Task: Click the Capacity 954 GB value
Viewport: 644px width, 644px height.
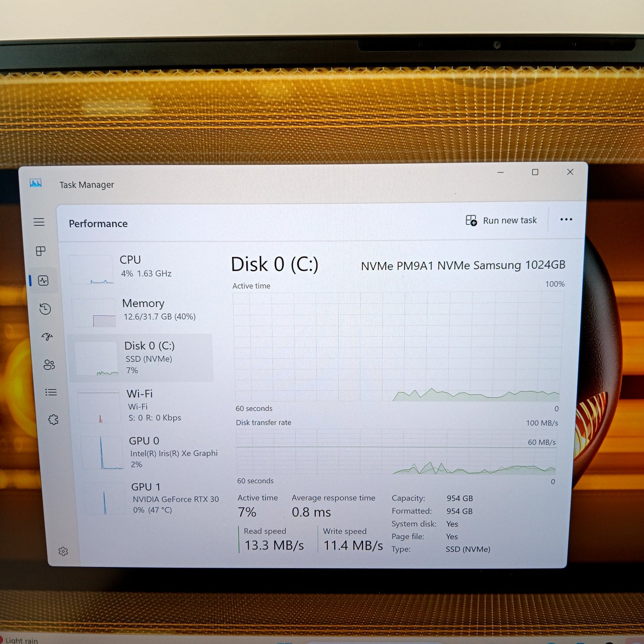Action: [x=460, y=498]
